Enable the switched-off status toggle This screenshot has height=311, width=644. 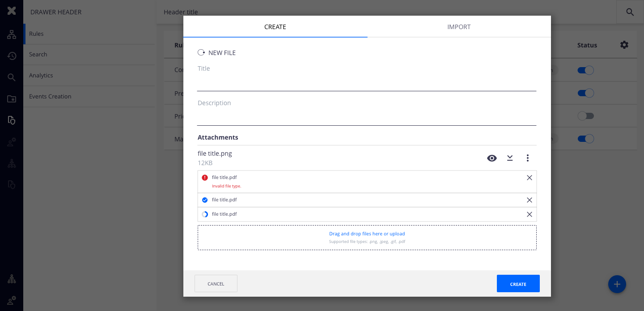pos(586,115)
